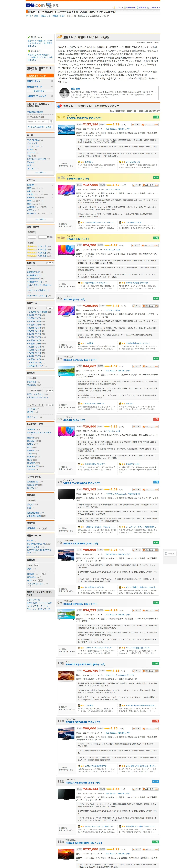The height and width of the screenshot is (868, 186).
Task: Open reviewer avatar コスパ良し review
Action: [x=79, y=162]
